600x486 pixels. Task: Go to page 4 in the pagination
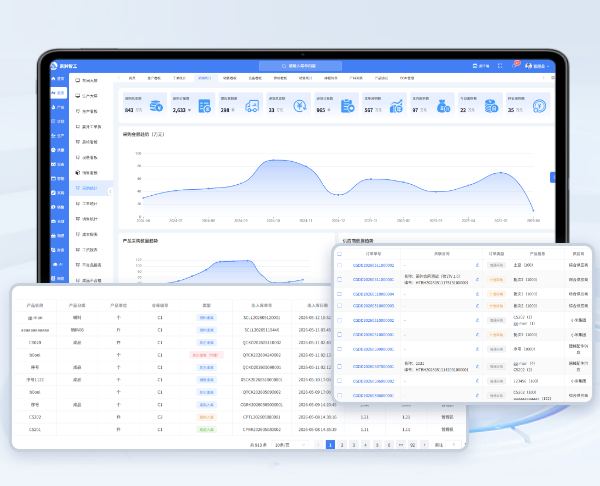365,445
